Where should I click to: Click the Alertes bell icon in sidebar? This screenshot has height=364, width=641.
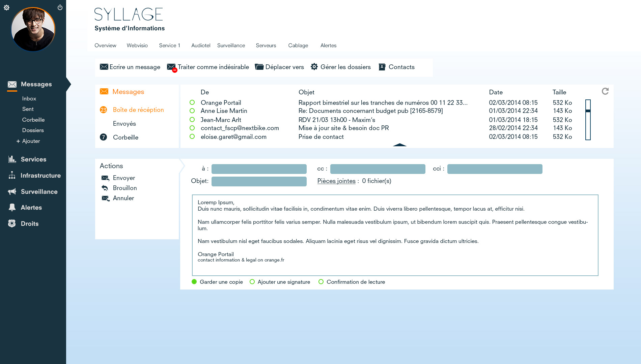(x=12, y=208)
